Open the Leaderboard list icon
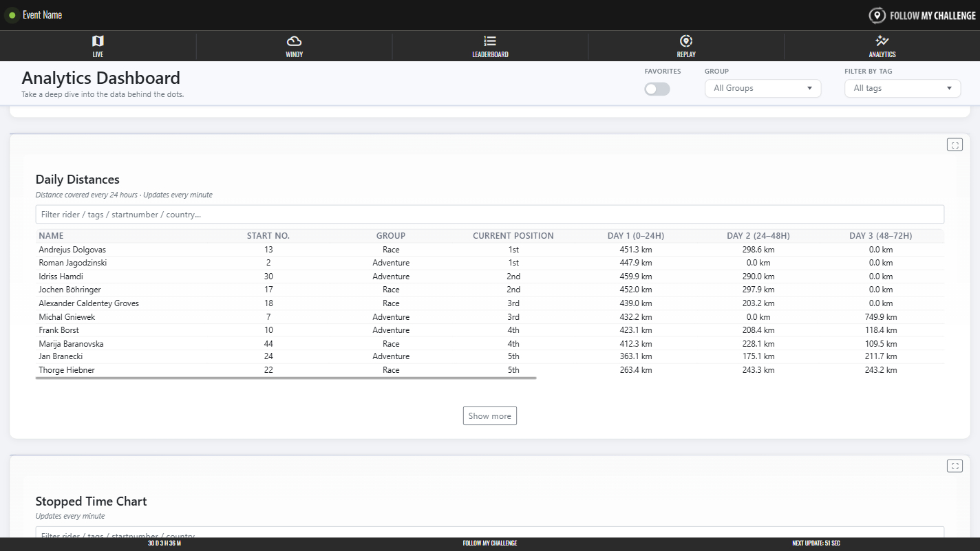 tap(490, 41)
